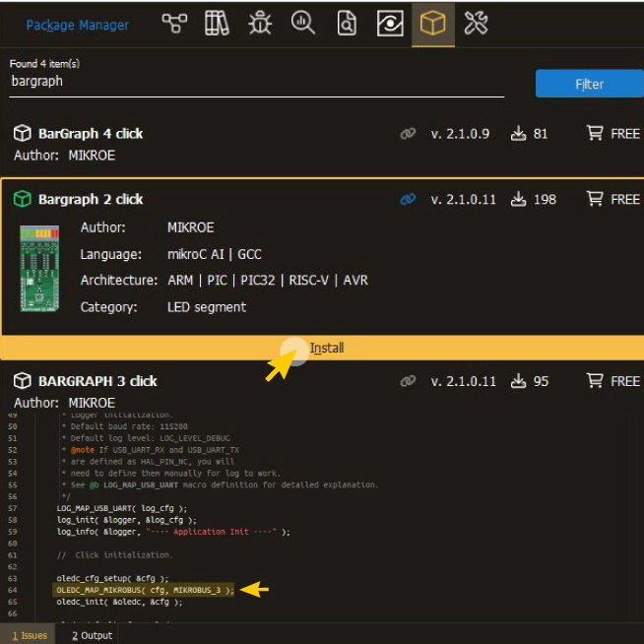Viewport: 644px width, 644px height.
Task: Click line number 59 in the gutter
Action: point(13,532)
